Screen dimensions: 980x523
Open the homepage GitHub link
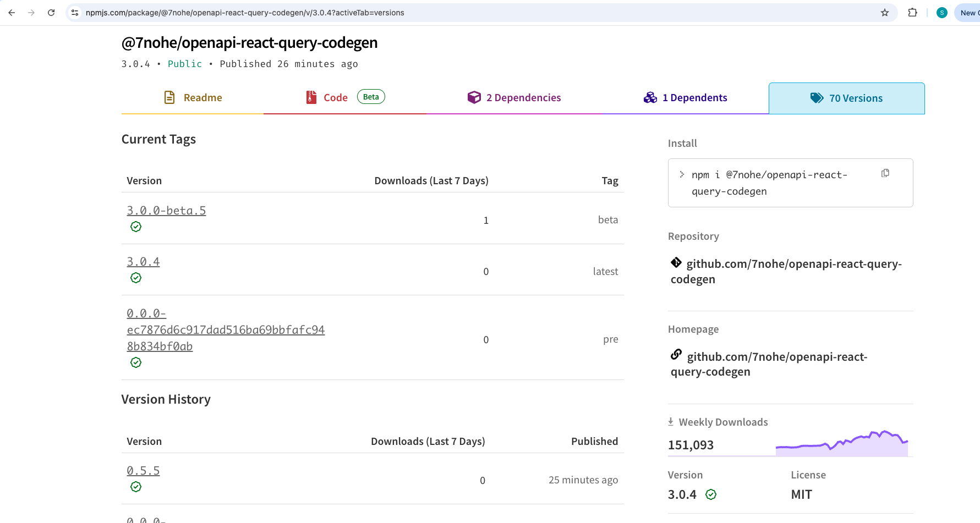click(769, 364)
